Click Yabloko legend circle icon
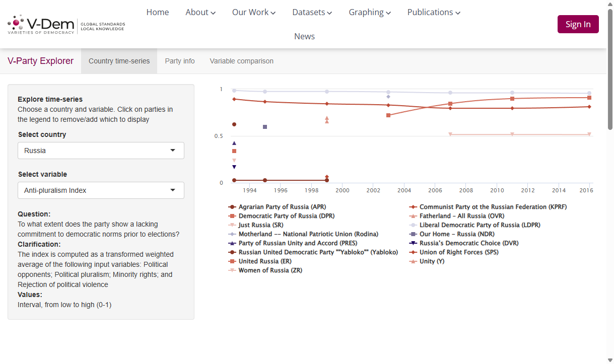Viewport: 614px width, 364px height. coord(232,252)
